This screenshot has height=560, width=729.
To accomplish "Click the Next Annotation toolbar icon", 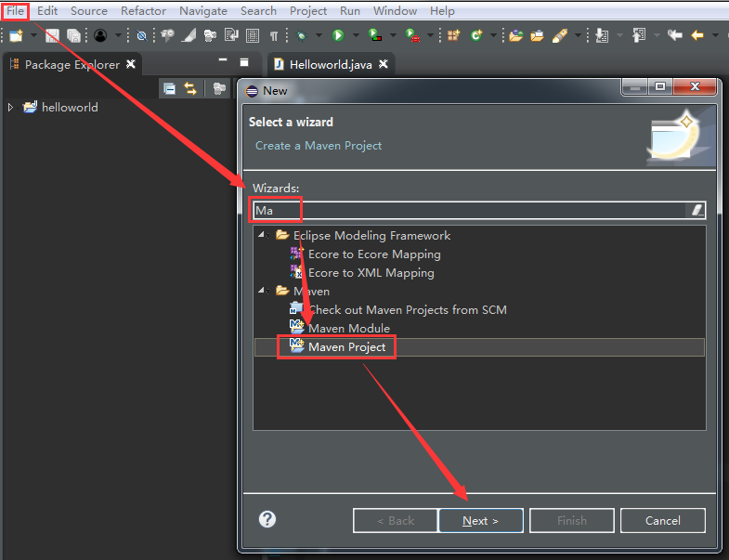I will [602, 35].
